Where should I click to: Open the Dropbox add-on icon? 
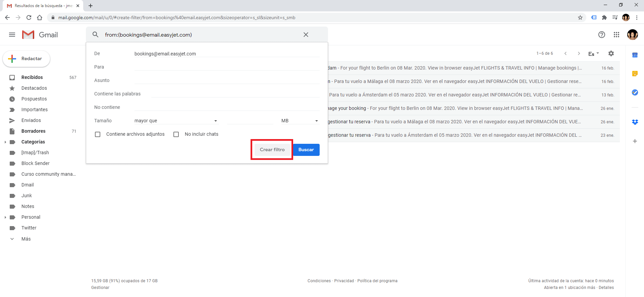click(x=635, y=122)
